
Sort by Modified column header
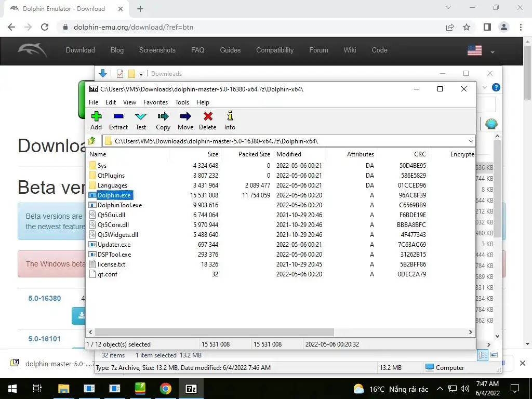(x=289, y=154)
